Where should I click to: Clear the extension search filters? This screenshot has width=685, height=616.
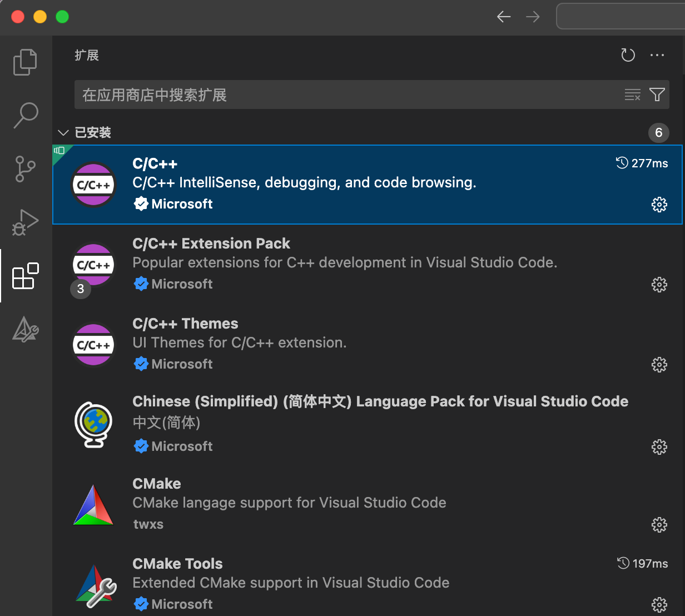click(632, 95)
